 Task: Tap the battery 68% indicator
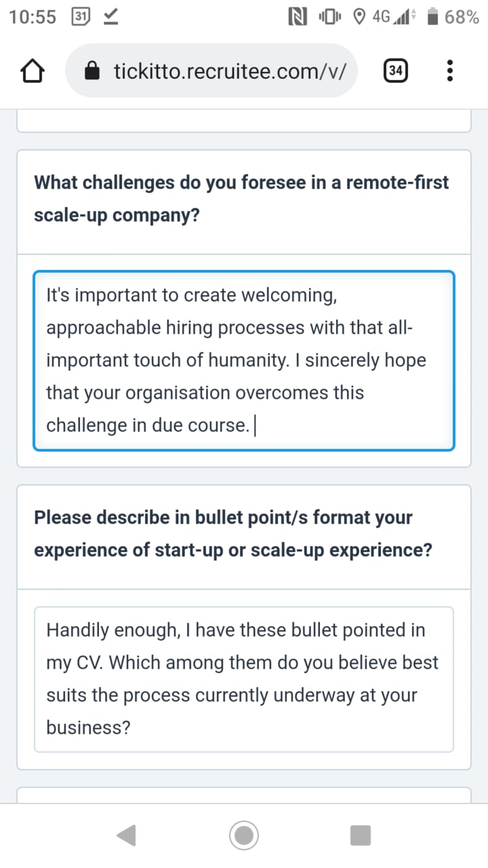coord(451,18)
